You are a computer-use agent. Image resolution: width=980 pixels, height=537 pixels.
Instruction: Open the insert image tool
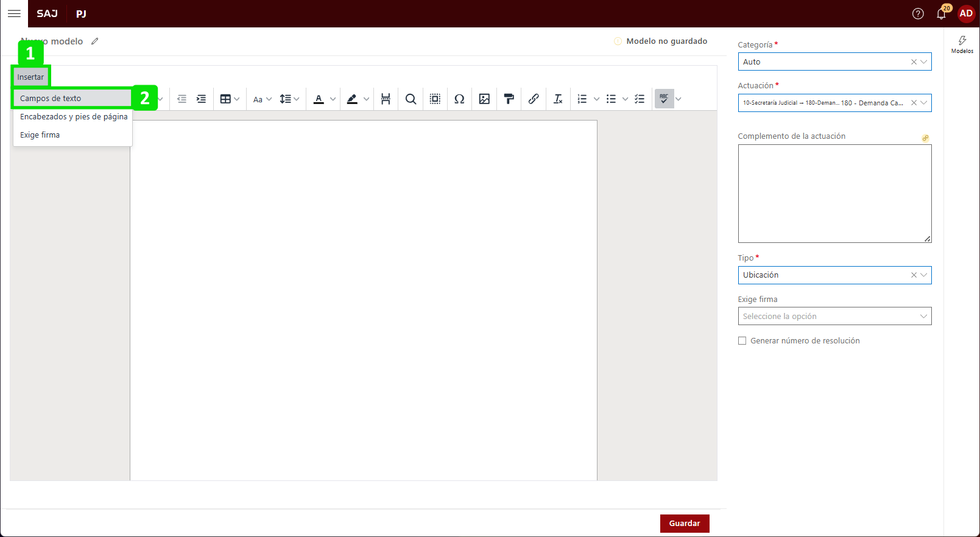coord(484,99)
